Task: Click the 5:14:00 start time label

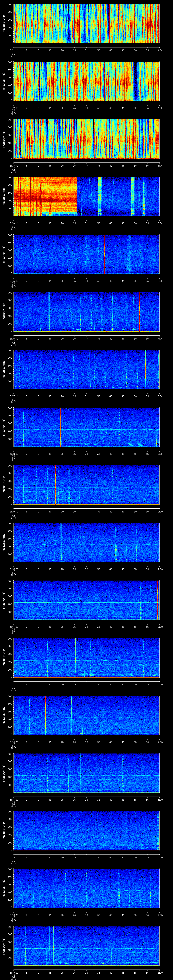Action: 14,800
